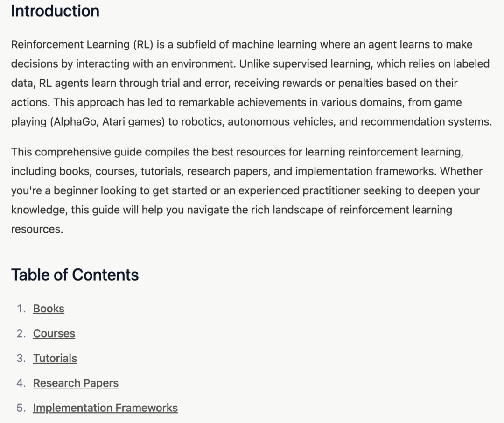Click the list number 4 beside Research Papers
This screenshot has width=504, height=423.
click(x=21, y=383)
